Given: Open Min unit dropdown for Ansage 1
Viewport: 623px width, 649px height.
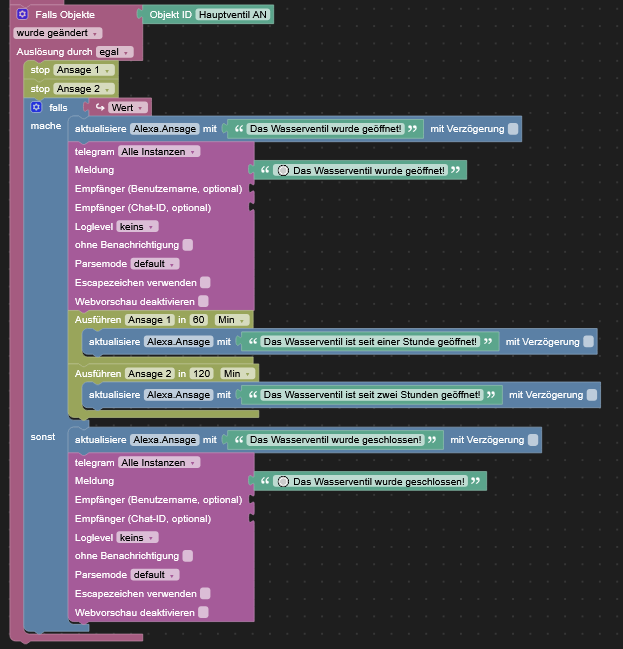Looking at the screenshot, I should point(232,320).
